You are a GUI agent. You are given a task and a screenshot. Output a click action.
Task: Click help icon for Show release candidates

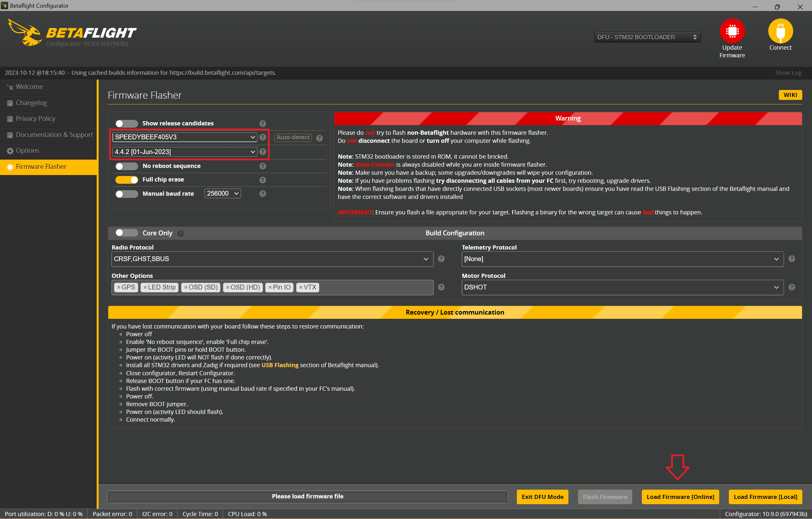[x=263, y=123]
